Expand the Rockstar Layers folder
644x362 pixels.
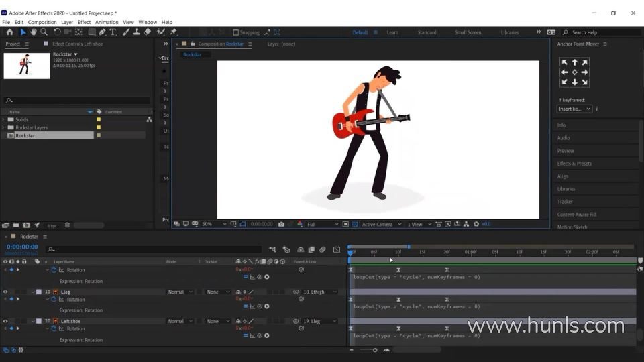pos(4,127)
